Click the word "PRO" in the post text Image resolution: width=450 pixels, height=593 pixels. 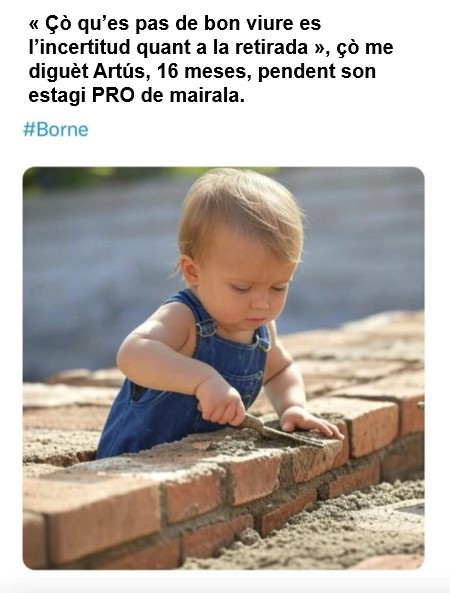pos(113,95)
